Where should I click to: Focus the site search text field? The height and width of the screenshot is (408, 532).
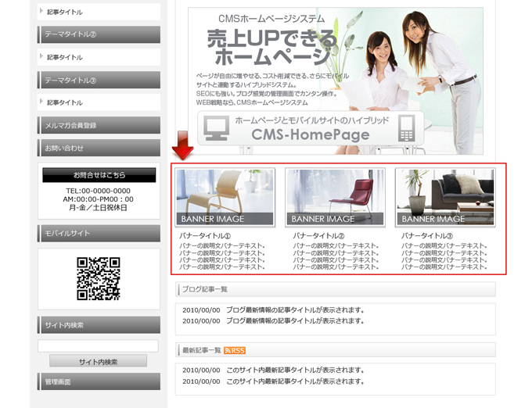click(99, 346)
